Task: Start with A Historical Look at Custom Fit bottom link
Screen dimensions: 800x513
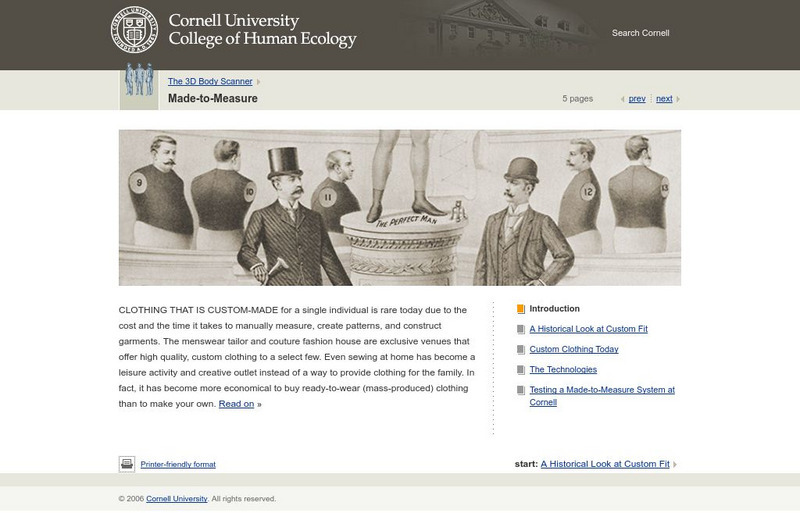Action: (605, 463)
